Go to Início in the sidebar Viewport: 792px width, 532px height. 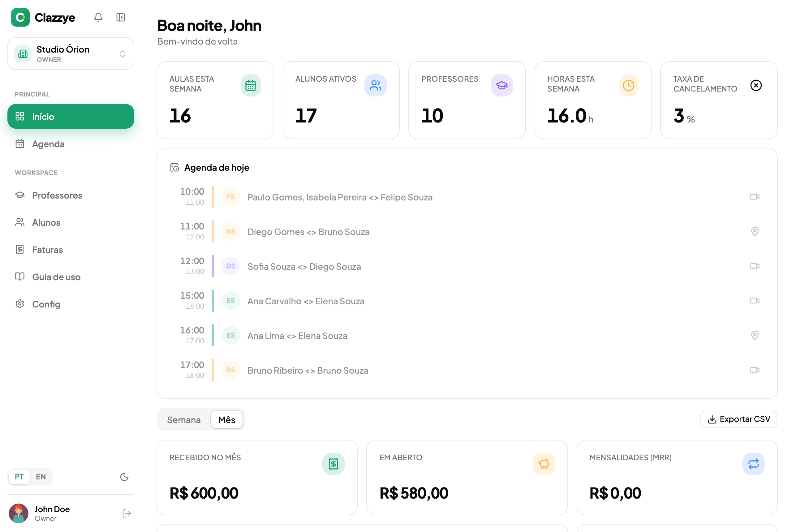tap(71, 116)
